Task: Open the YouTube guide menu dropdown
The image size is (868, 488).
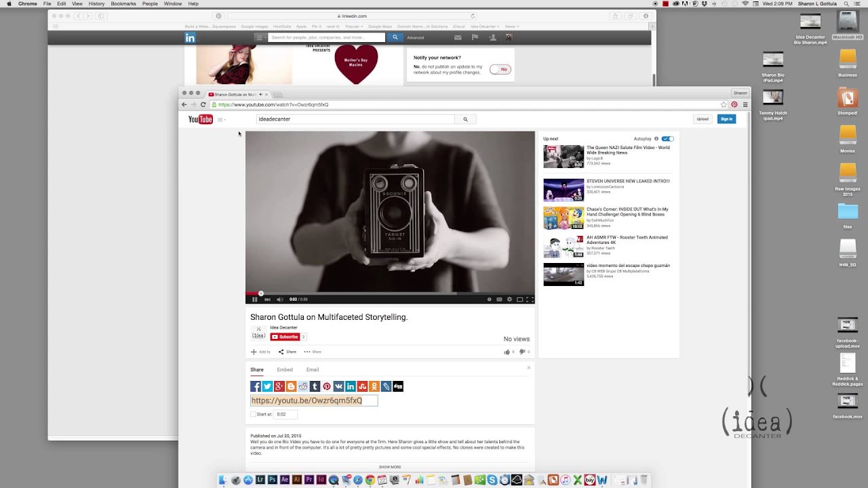Action: (221, 119)
